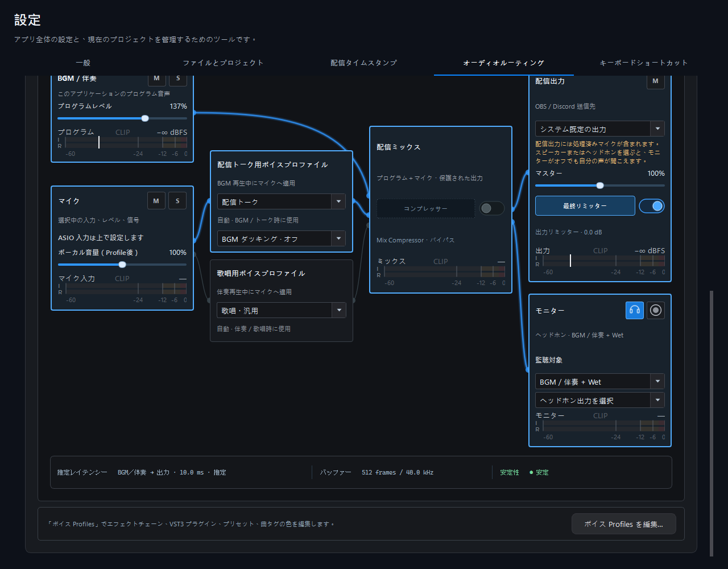Screen dimensions: 728x569
Task: Click the Mix Compressor・バイパス label
Action: [415, 240]
